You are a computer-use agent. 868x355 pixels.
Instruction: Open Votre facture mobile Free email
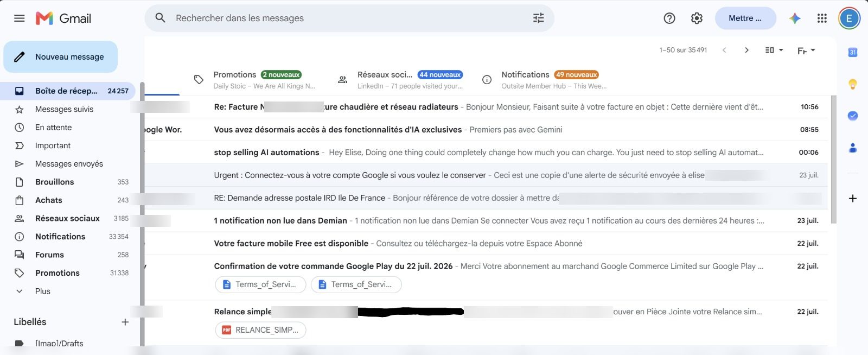[486, 244]
